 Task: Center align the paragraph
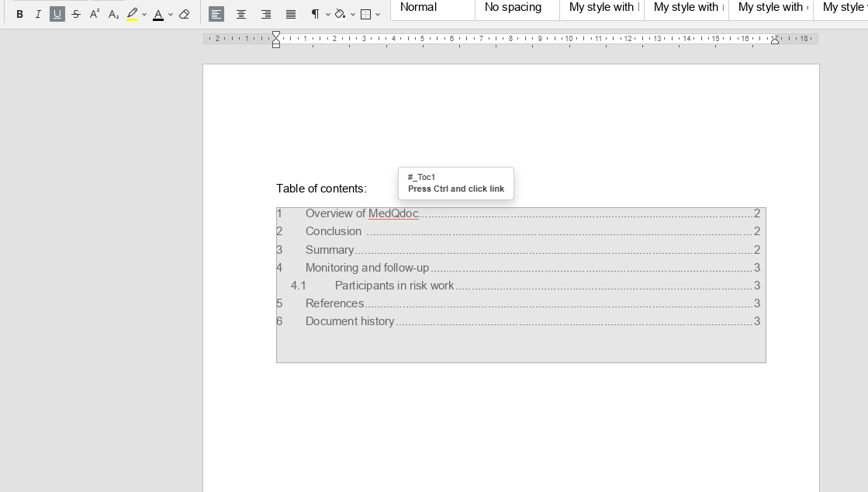point(241,14)
